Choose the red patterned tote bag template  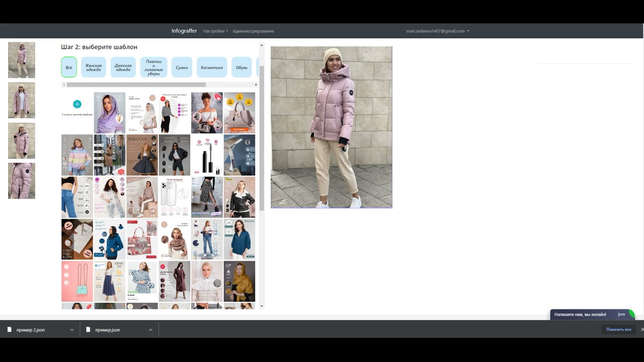(x=142, y=239)
